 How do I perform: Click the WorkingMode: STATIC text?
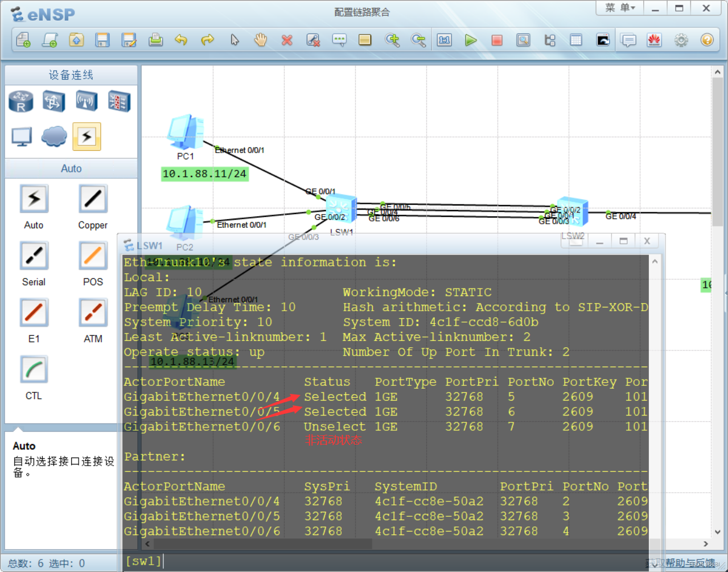coord(417,292)
